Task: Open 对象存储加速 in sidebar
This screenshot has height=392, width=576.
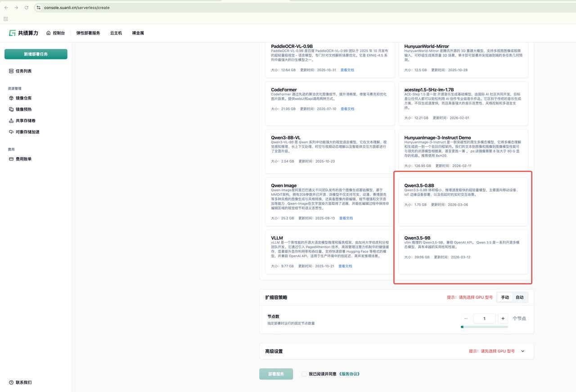Action: click(x=27, y=132)
